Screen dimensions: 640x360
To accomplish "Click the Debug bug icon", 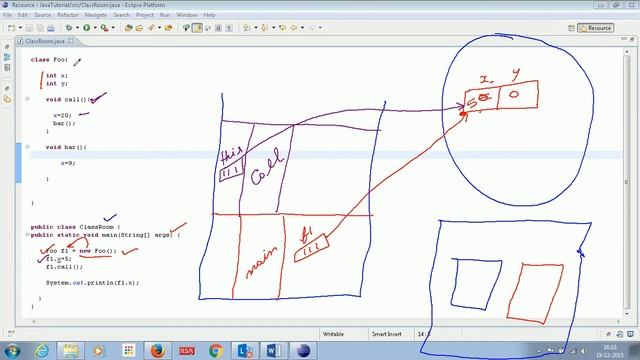I will coord(69,28).
